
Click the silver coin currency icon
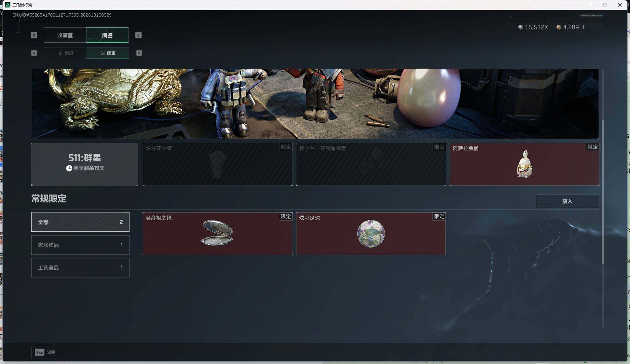[x=521, y=27]
